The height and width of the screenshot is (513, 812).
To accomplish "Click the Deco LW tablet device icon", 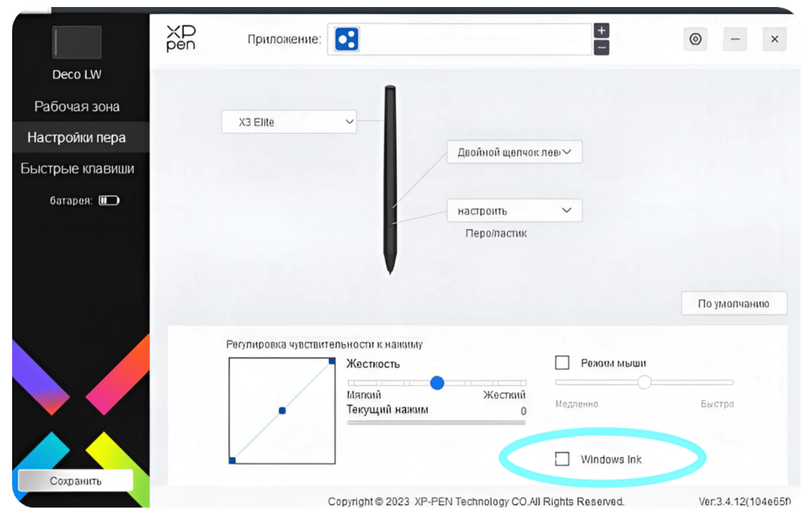I will pyautogui.click(x=77, y=43).
